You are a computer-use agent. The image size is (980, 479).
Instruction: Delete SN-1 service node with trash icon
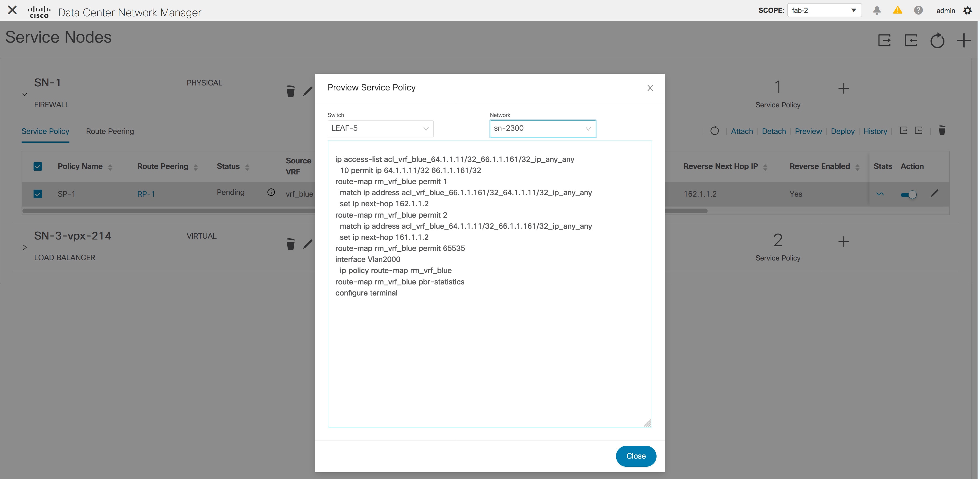[x=290, y=91]
